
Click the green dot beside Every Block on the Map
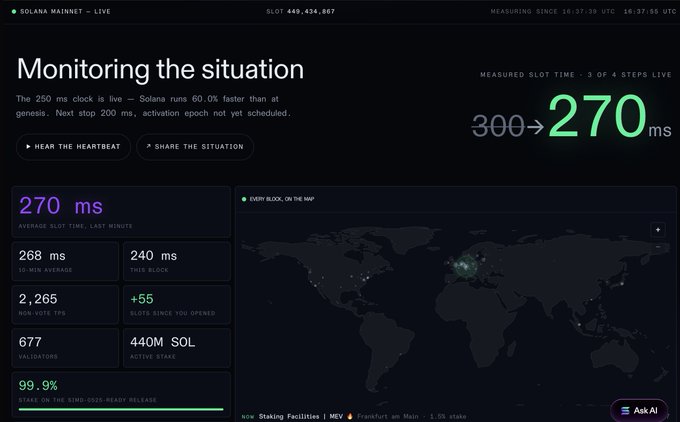(x=244, y=199)
